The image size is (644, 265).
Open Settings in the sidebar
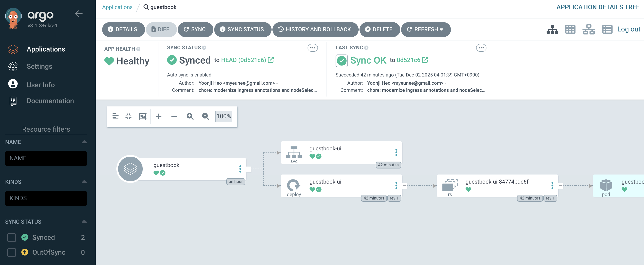(39, 67)
